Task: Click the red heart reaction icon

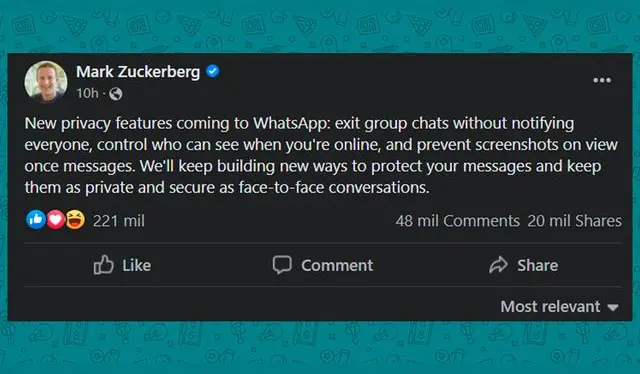Action: pyautogui.click(x=56, y=220)
